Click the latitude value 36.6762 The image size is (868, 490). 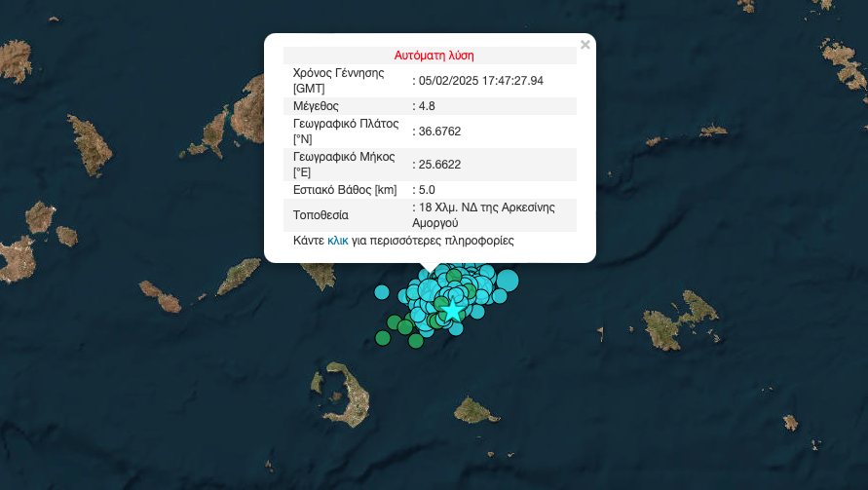pyautogui.click(x=438, y=131)
